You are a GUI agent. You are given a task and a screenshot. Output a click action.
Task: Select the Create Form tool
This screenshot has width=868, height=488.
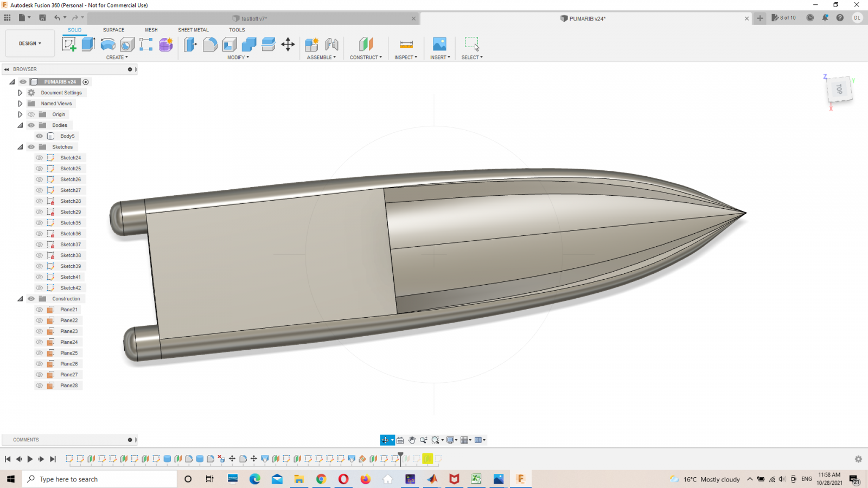[x=166, y=44]
